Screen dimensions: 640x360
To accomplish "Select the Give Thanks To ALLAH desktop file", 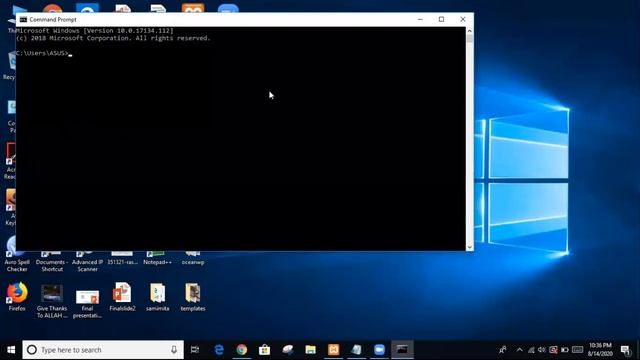I will point(52,301).
